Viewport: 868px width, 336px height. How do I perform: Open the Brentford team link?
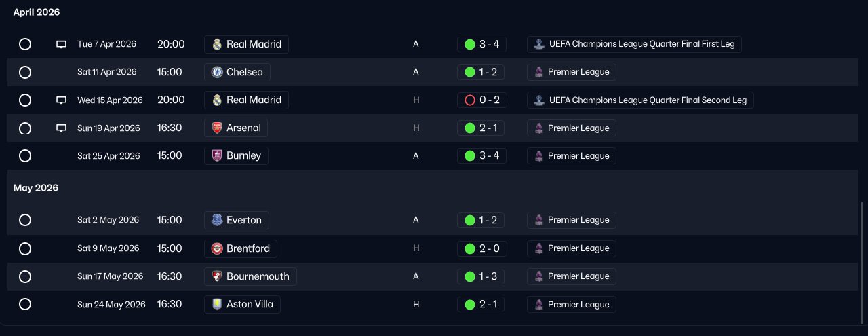248,248
